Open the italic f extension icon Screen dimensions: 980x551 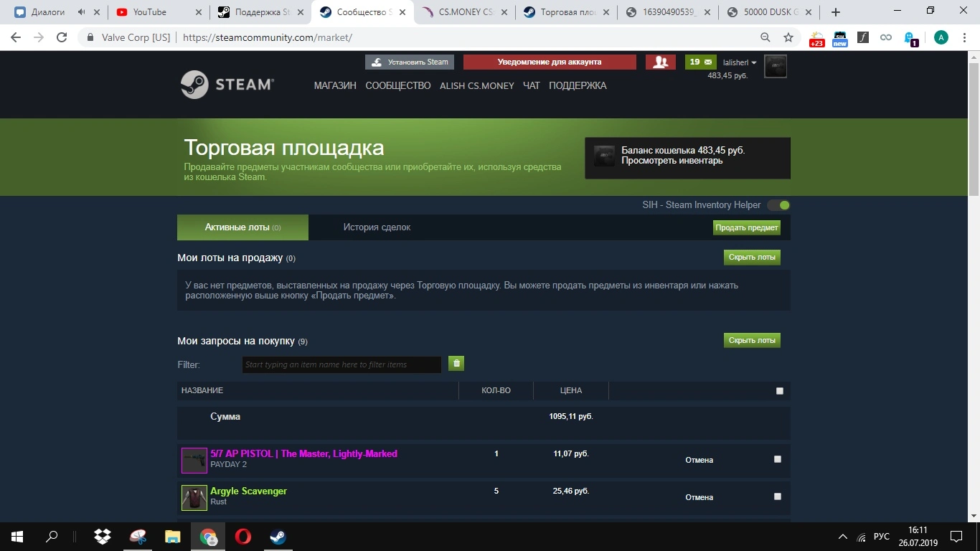(863, 37)
